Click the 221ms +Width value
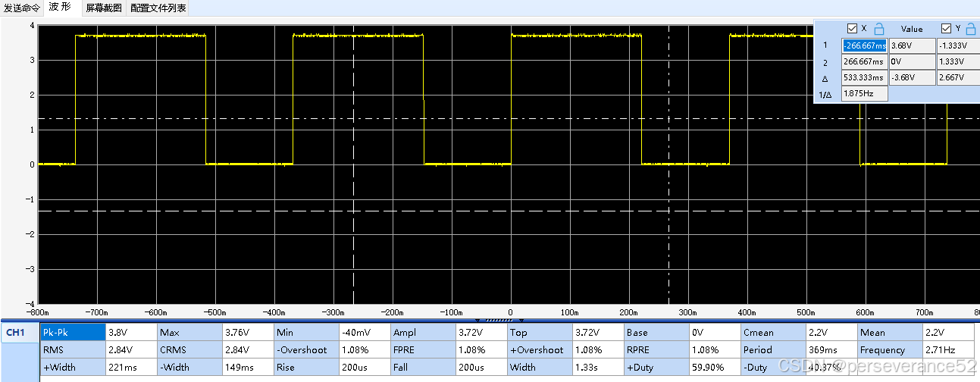980x382 pixels. point(131,367)
